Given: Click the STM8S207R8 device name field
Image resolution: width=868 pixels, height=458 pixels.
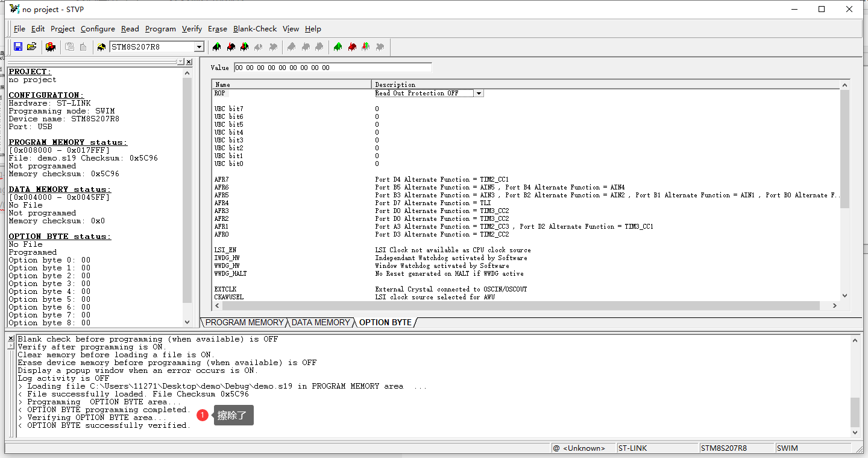Looking at the screenshot, I should (152, 47).
